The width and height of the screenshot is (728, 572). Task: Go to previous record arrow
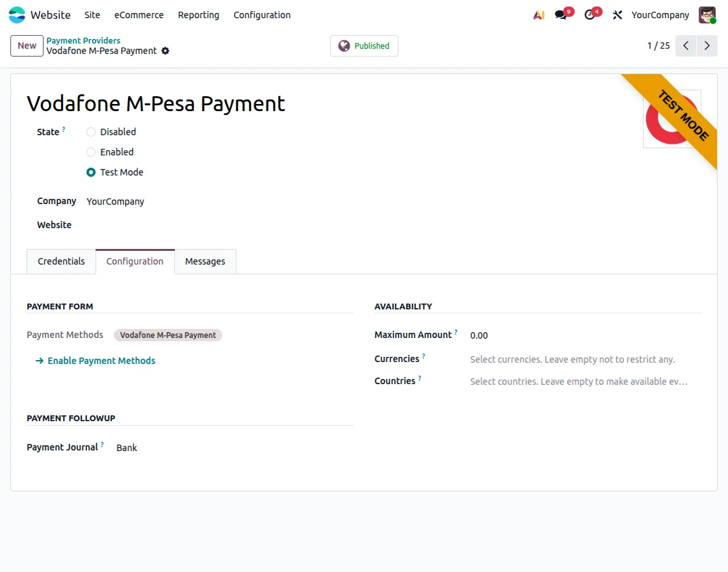pyautogui.click(x=686, y=45)
